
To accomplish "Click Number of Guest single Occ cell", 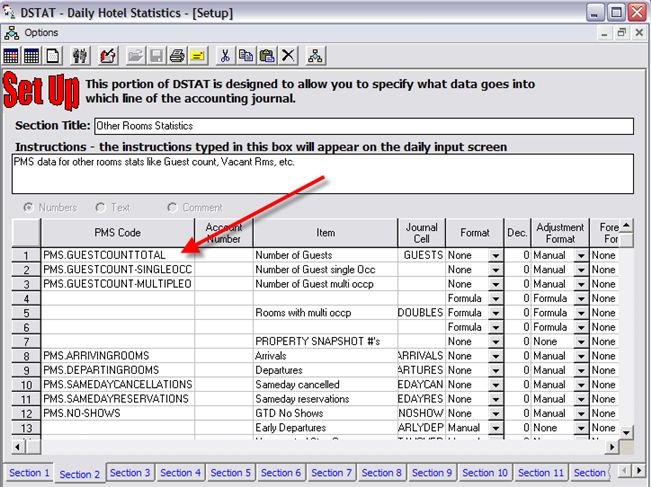I will click(x=325, y=270).
